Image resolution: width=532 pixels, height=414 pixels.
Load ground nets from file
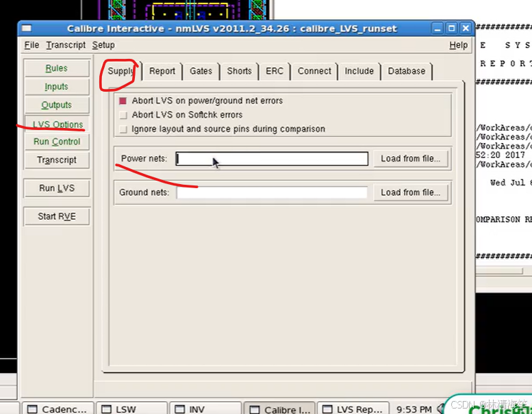[x=410, y=192]
